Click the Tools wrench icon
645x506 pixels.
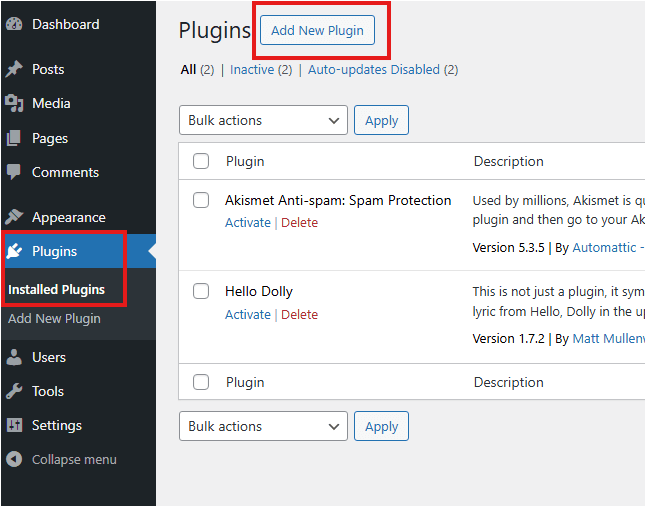click(x=14, y=391)
